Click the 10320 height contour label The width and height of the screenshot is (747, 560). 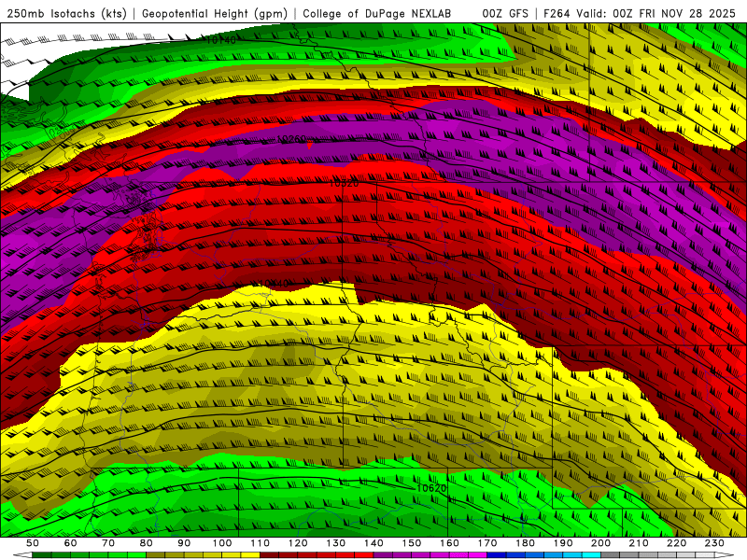(x=344, y=183)
